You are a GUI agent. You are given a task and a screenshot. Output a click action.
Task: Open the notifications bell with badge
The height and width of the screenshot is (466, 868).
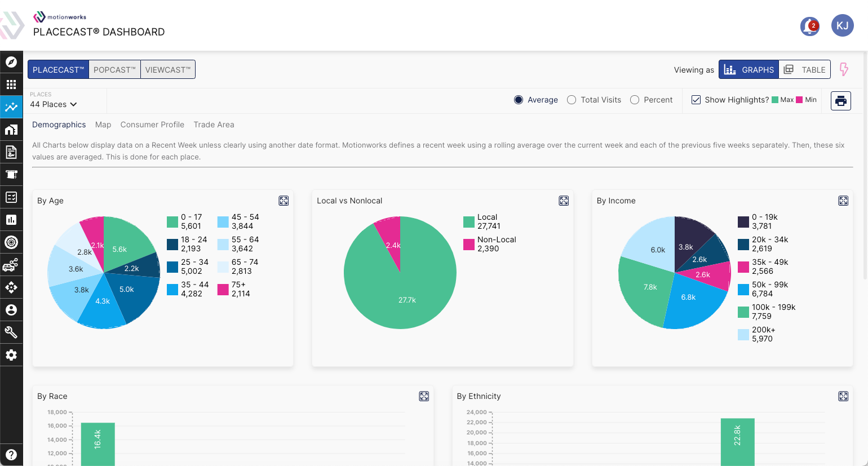click(810, 26)
